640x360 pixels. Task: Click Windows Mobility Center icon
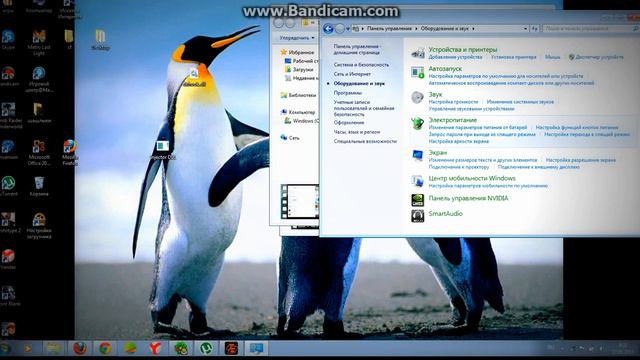point(418,181)
